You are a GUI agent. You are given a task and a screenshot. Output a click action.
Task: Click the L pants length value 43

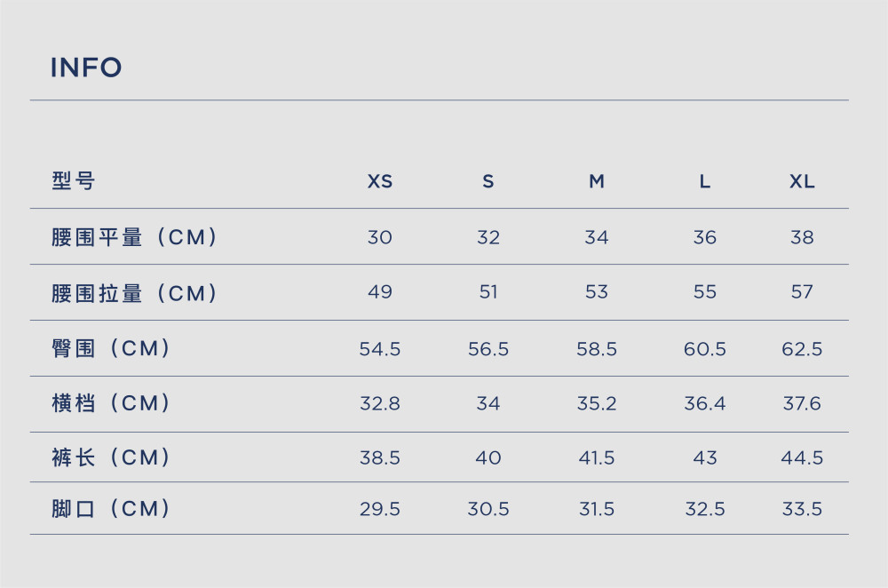point(704,457)
